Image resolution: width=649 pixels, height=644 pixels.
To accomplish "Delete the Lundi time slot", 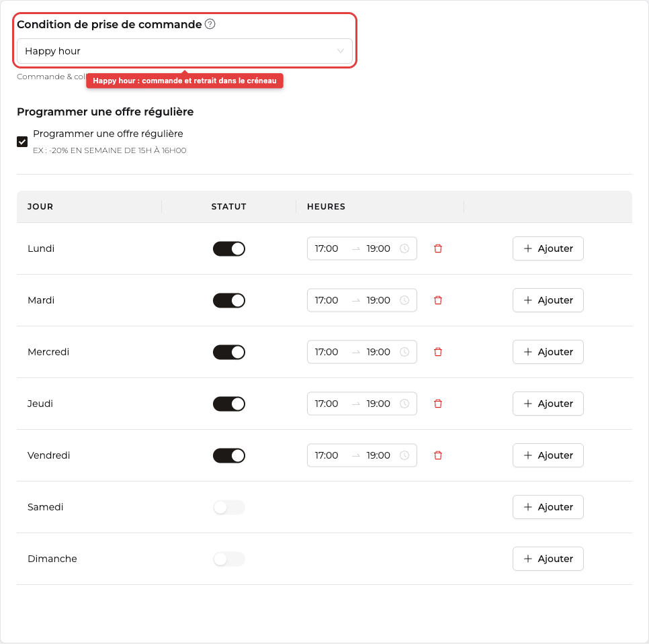I will click(x=438, y=248).
